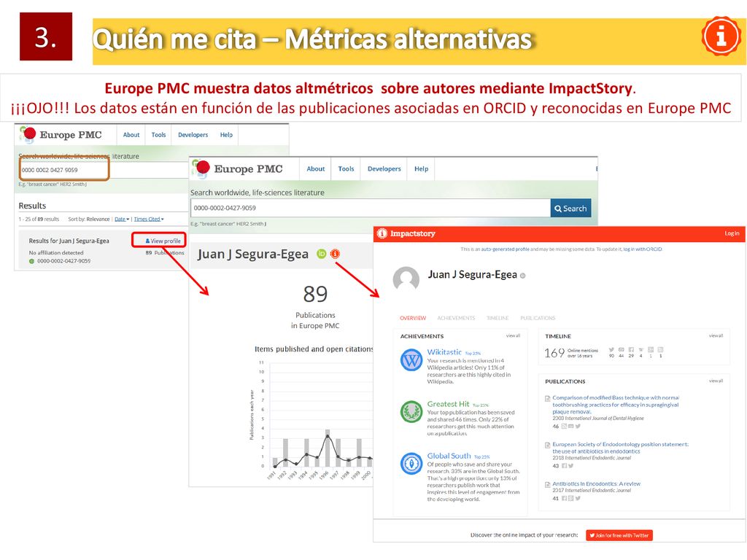Open Help menu in back Europe PMC window
The image size is (747, 560).
[226, 135]
